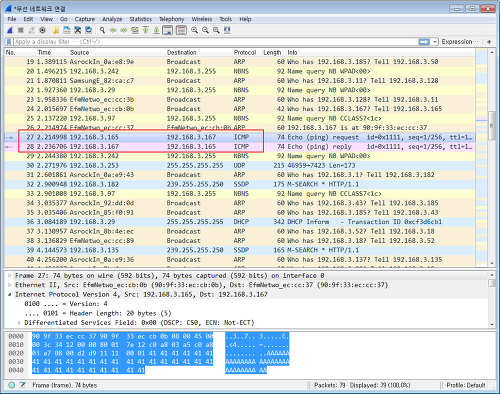Toggle packet colorization rules button
500x394 pixels.
(x=181, y=30)
